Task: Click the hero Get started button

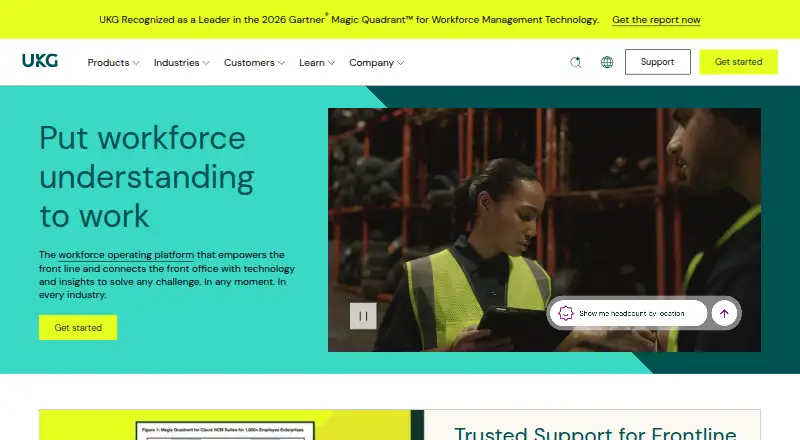Action: click(78, 328)
